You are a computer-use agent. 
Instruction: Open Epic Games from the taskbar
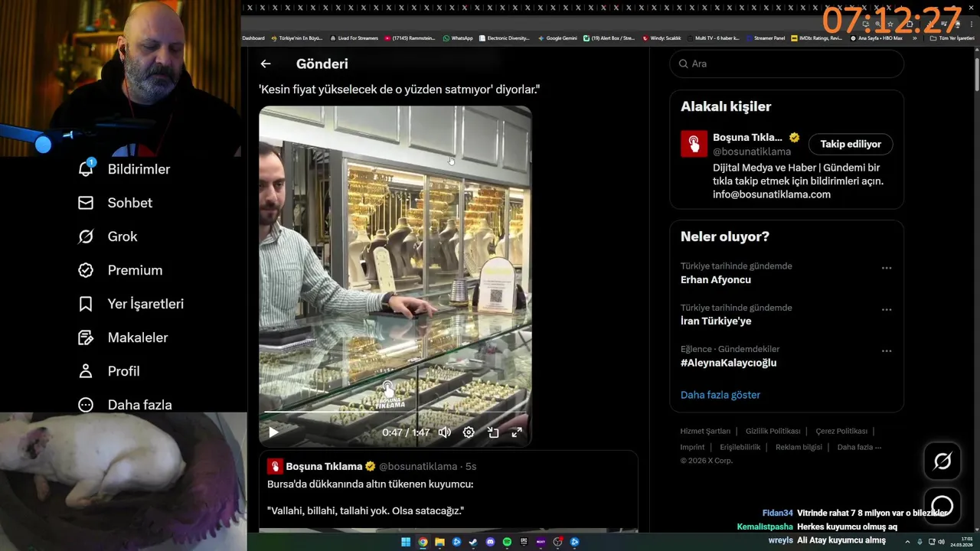click(524, 542)
